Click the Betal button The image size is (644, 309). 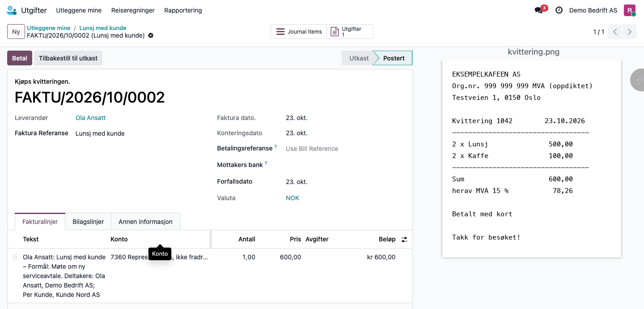tap(20, 58)
